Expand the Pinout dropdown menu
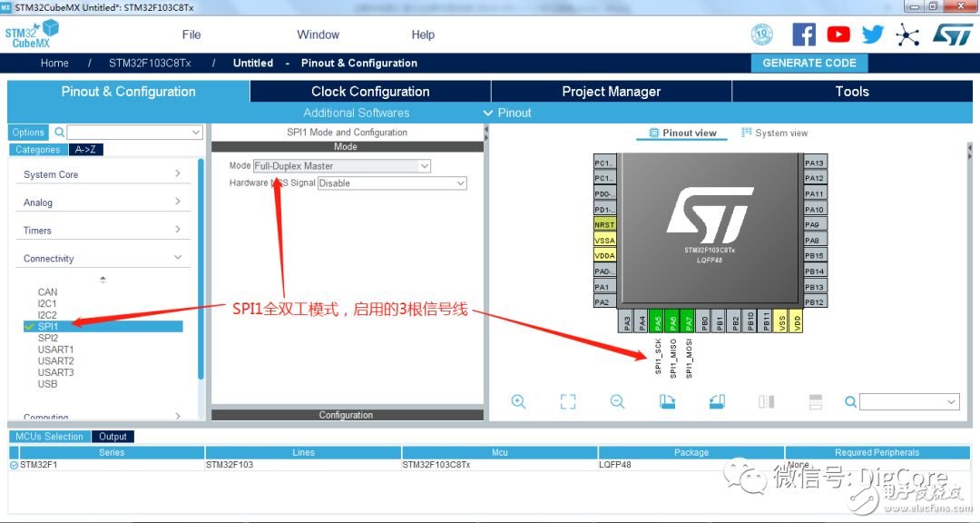The width and height of the screenshot is (980, 523). click(507, 113)
